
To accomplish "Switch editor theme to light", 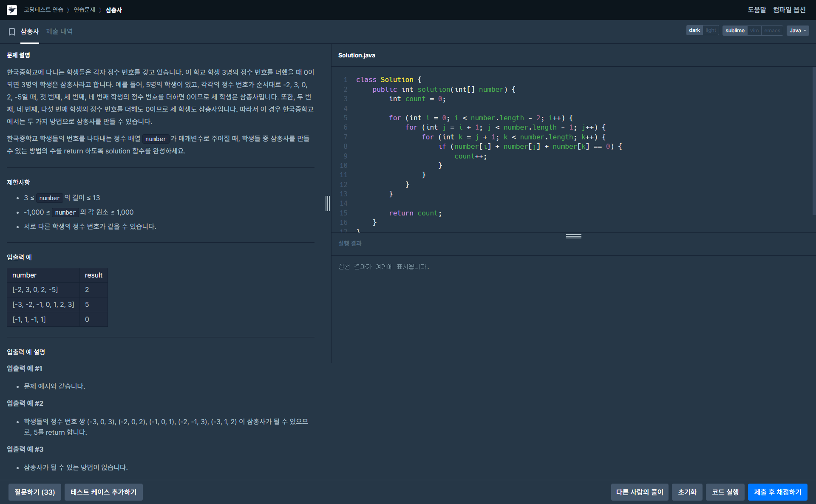I will pyautogui.click(x=711, y=31).
